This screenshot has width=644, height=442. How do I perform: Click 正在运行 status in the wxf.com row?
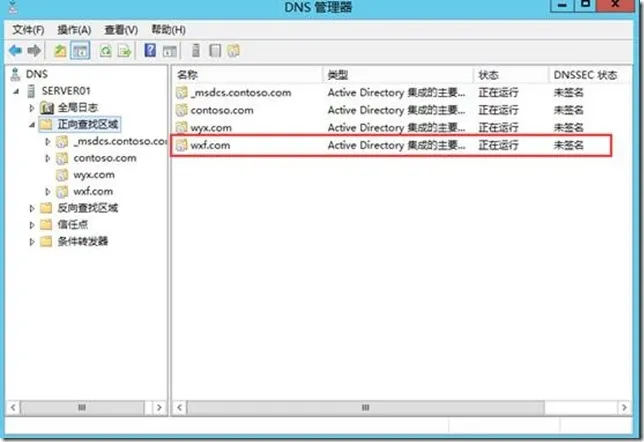click(498, 145)
